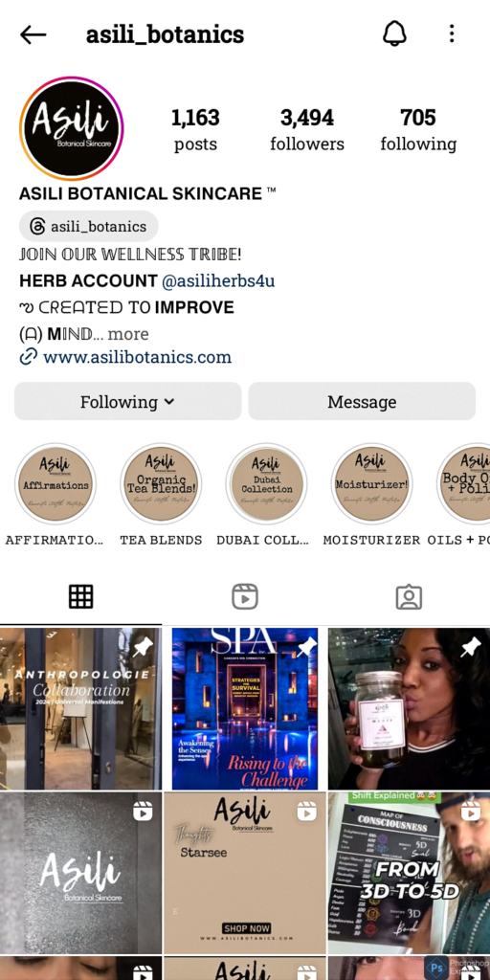Screen dimensions: 490x980
Task: Expand bio with the more link
Action: (127, 334)
